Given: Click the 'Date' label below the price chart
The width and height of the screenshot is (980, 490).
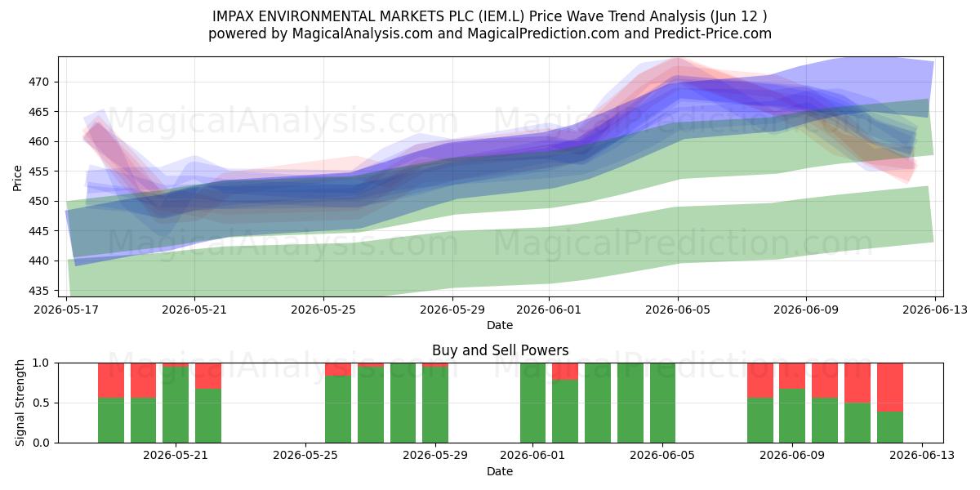Looking at the screenshot, I should click(500, 325).
